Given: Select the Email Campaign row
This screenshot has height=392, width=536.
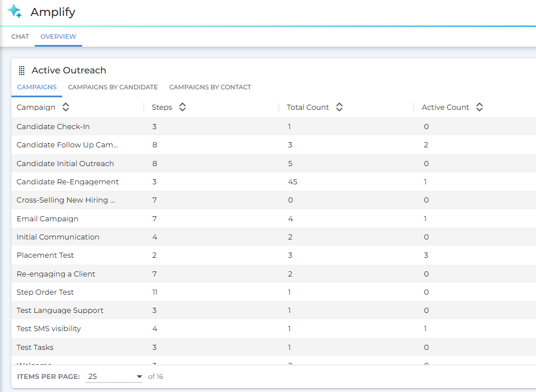Looking at the screenshot, I should [x=47, y=218].
